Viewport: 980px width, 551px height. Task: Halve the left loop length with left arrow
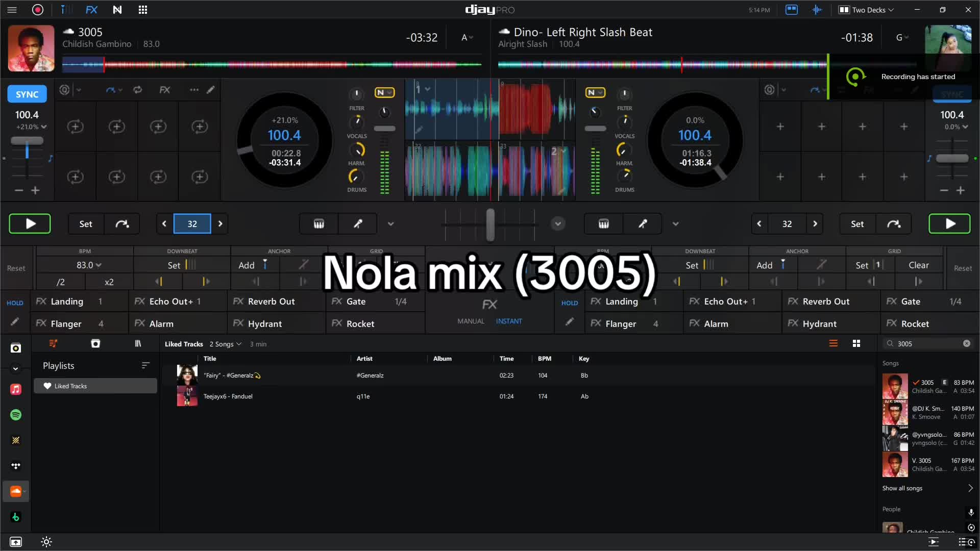(164, 224)
